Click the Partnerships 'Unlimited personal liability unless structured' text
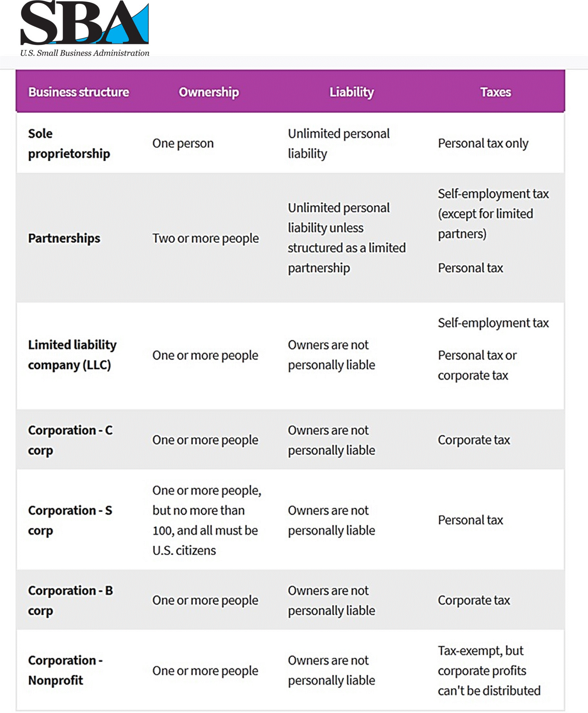This screenshot has height=713, width=588. [347, 238]
